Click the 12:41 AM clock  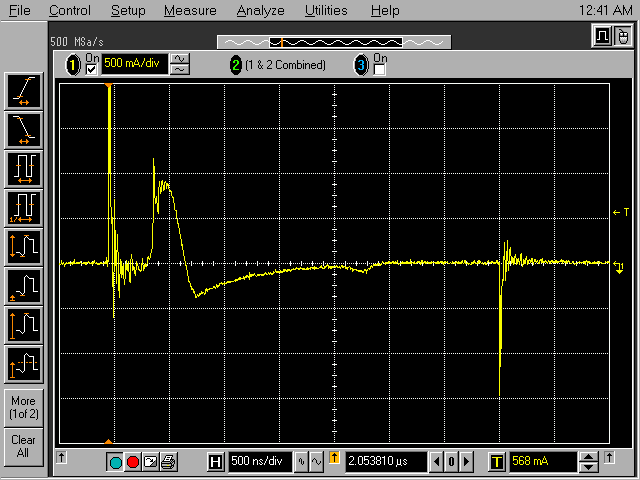tap(606, 10)
